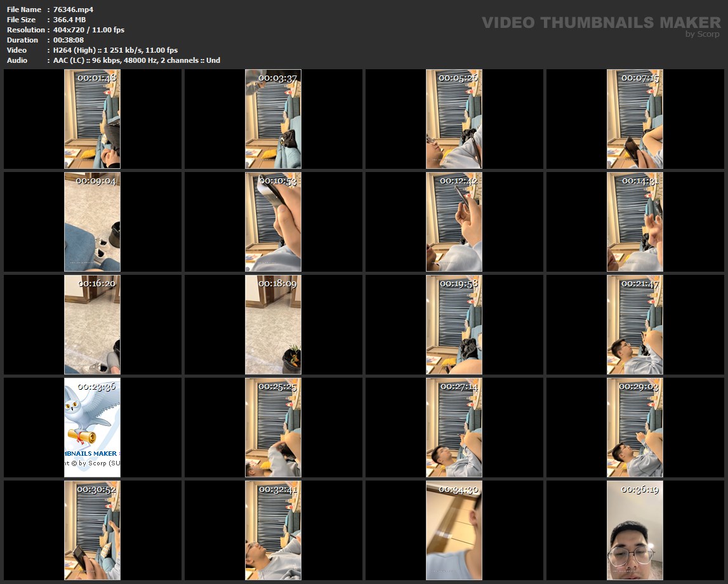Select the frame at 00:25:25

[273, 427]
